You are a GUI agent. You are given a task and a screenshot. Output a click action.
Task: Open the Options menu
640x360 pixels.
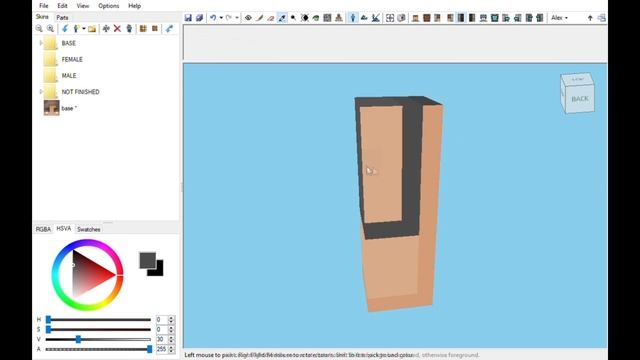[x=109, y=6]
